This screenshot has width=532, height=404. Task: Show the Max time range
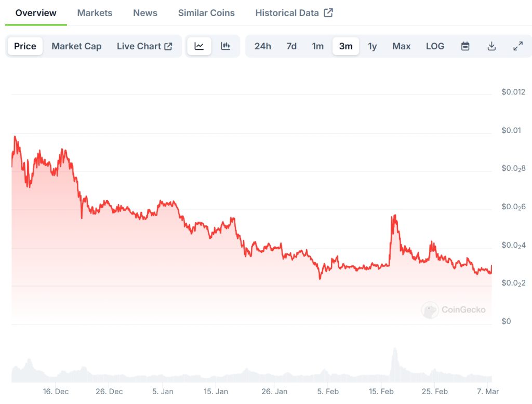pyautogui.click(x=402, y=46)
